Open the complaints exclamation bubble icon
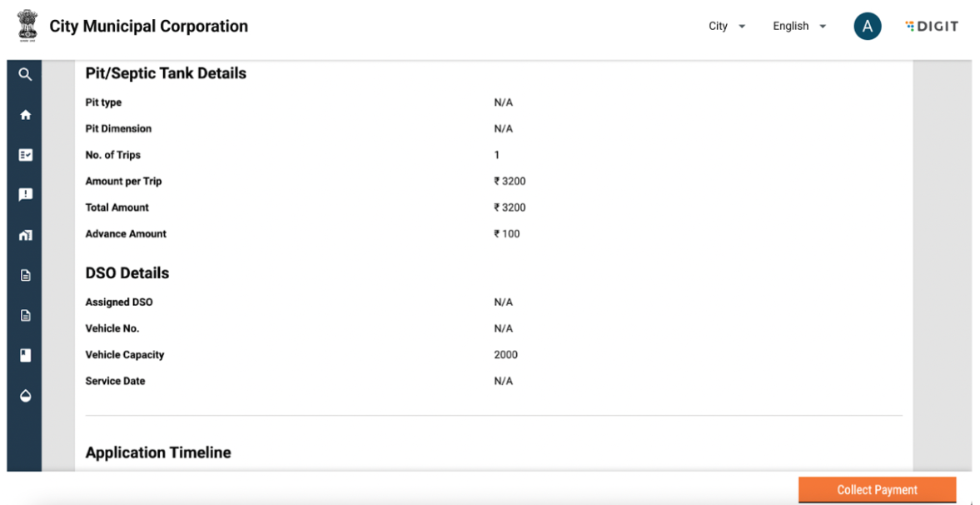Screen dimensions: 980x505 point(25,195)
